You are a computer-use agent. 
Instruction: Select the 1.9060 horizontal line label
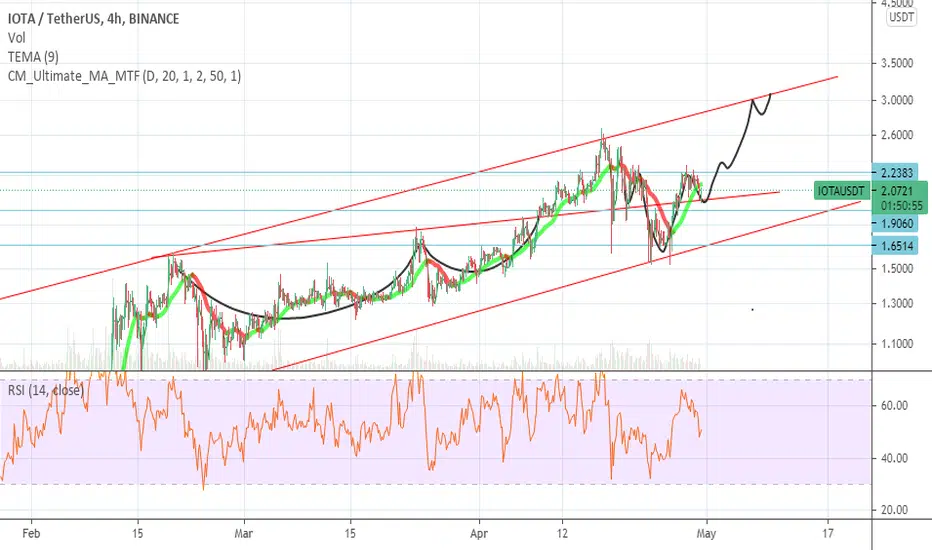(896, 224)
